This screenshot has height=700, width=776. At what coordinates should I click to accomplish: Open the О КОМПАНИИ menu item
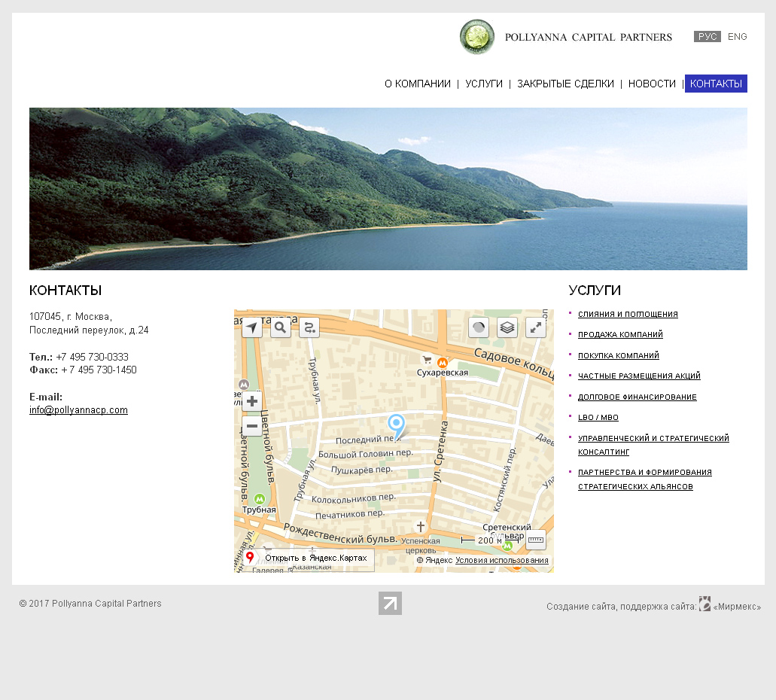click(x=418, y=84)
